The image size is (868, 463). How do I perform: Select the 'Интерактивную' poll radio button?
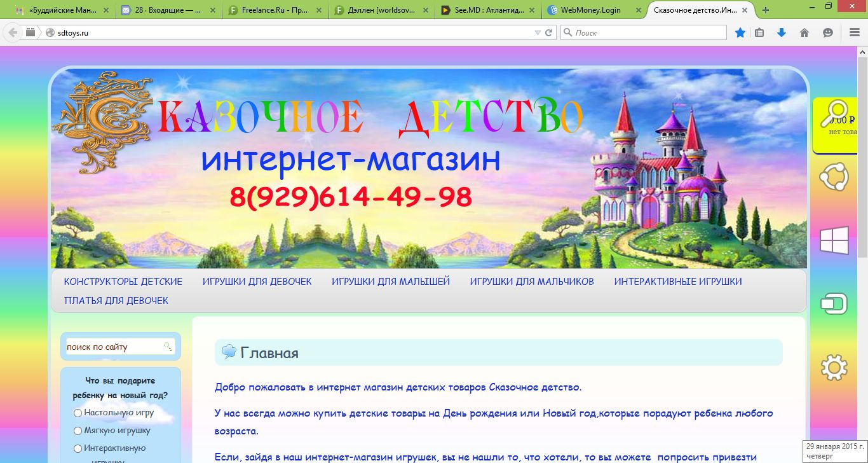click(78, 448)
